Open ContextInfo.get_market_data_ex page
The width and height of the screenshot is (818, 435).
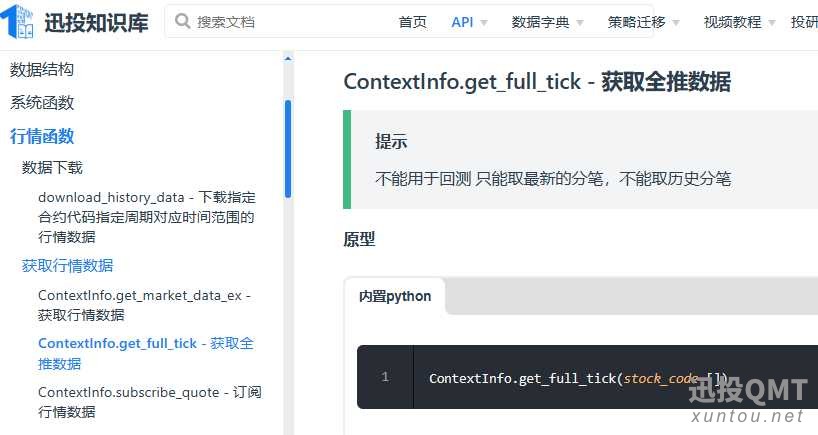click(x=145, y=305)
